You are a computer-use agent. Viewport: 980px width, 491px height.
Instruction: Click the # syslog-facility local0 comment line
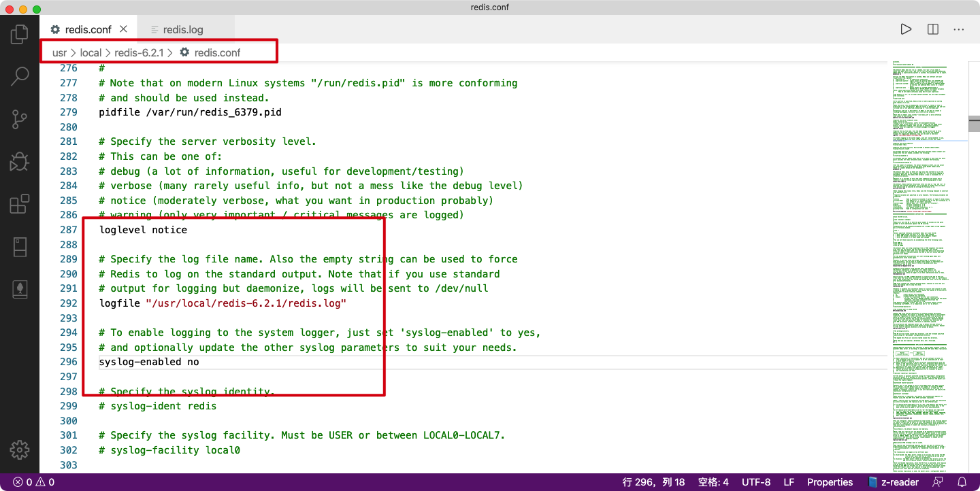pos(169,450)
